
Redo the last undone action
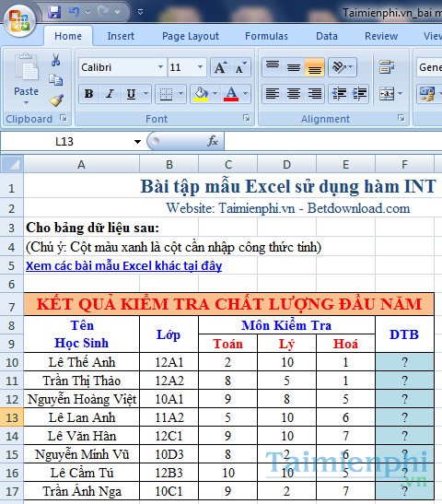click(x=104, y=12)
